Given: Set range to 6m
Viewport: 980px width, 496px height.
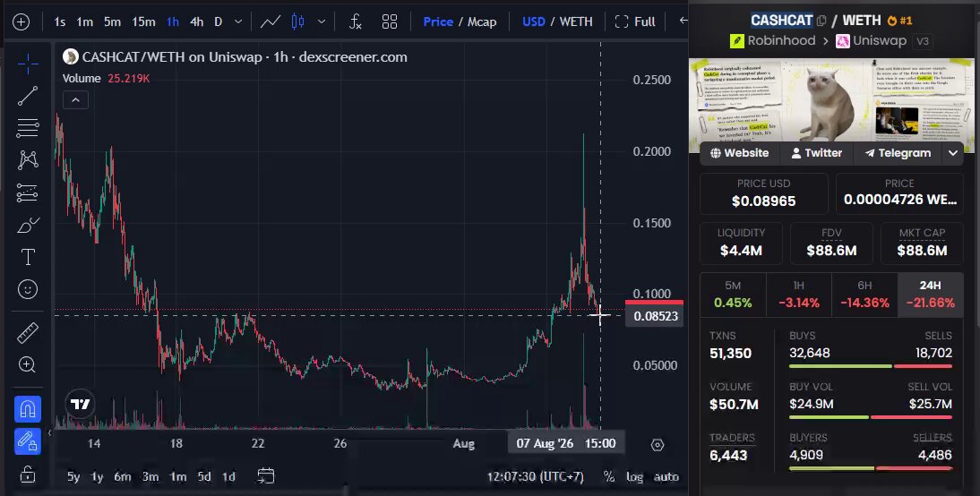Looking at the screenshot, I should tap(123, 476).
